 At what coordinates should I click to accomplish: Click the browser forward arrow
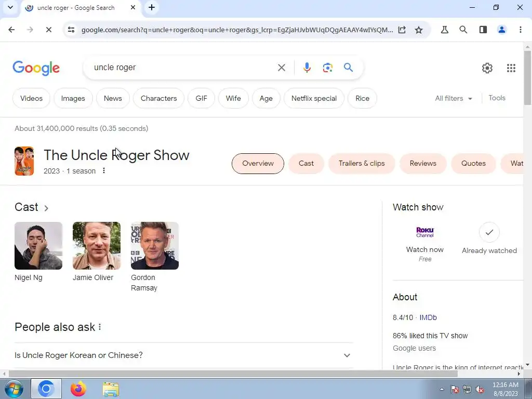click(30, 30)
